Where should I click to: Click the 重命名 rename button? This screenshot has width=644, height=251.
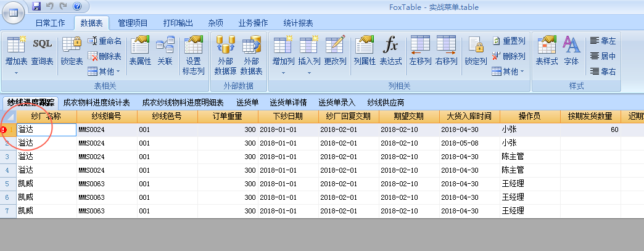(x=105, y=41)
